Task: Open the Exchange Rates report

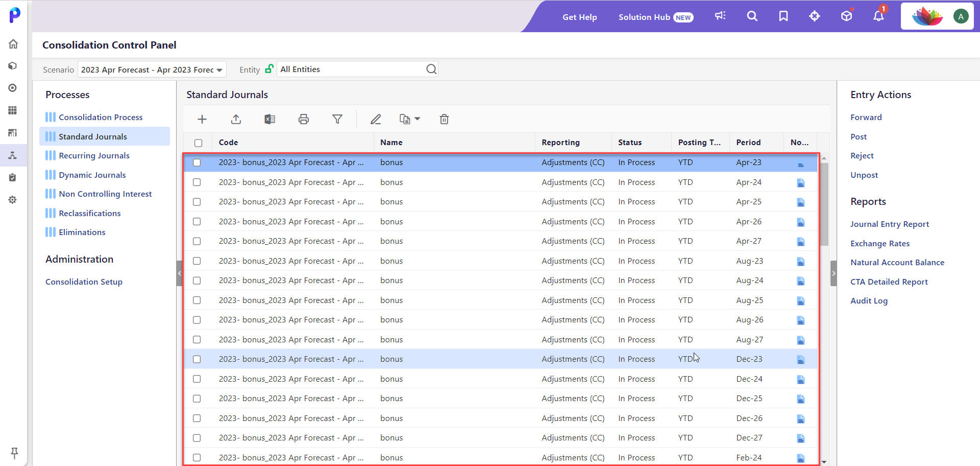Action: tap(879, 243)
